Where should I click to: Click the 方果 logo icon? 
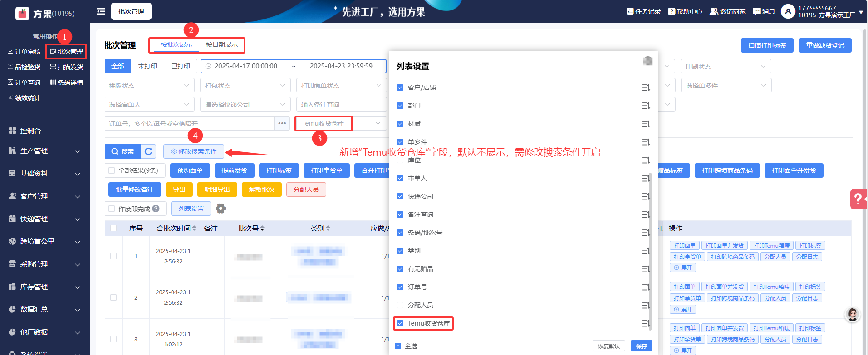[22, 14]
